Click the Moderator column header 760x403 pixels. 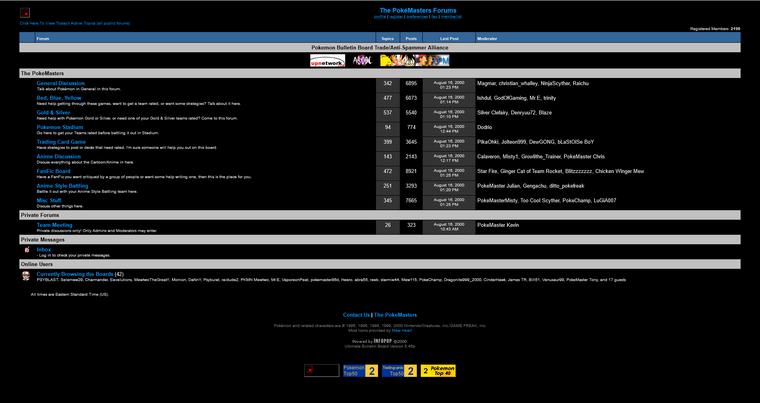pyautogui.click(x=487, y=38)
